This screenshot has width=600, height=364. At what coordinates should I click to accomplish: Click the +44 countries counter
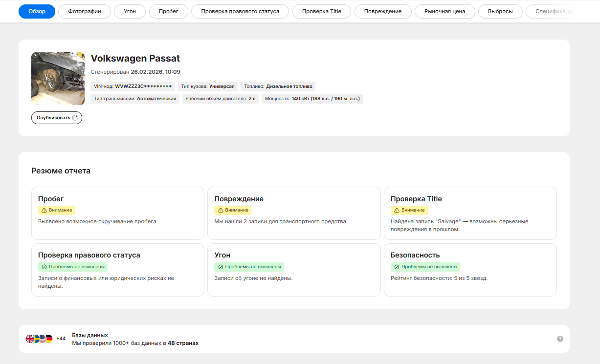pos(61,339)
